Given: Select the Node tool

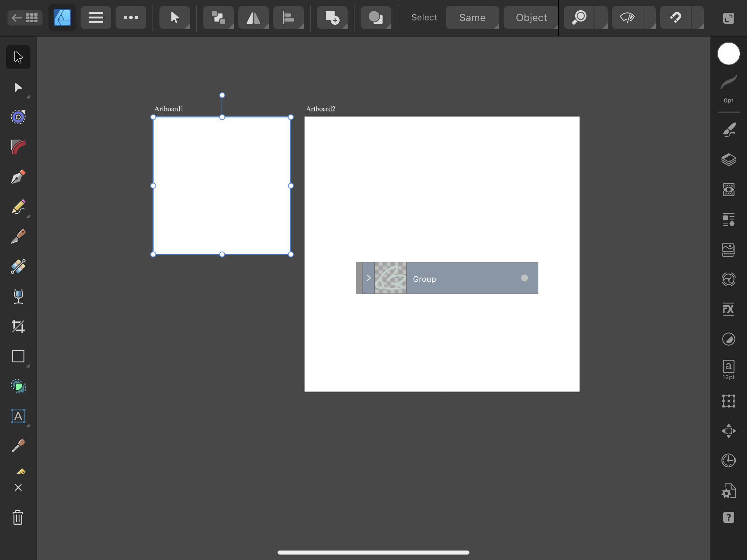Looking at the screenshot, I should 18,87.
